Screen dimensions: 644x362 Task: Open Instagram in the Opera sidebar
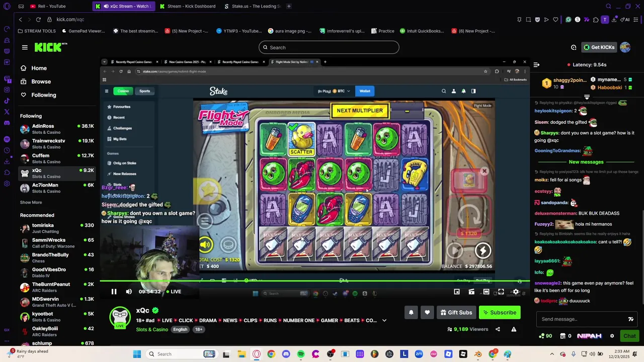7,90
